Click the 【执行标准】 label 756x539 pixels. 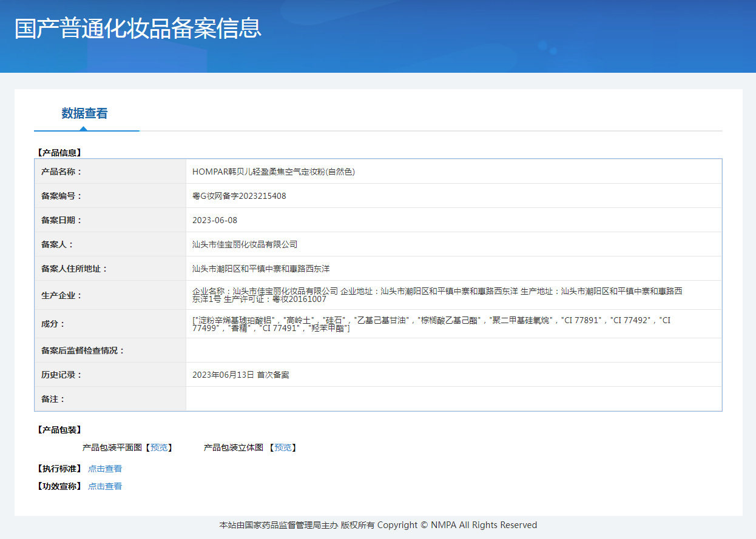coord(59,469)
